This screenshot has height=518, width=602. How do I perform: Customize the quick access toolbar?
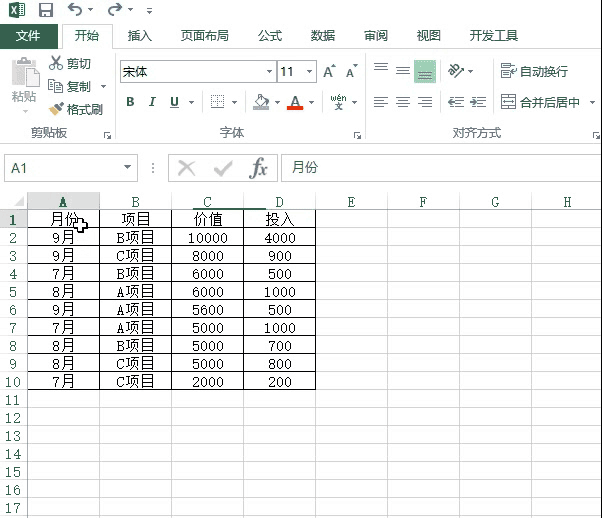pyautogui.click(x=149, y=11)
